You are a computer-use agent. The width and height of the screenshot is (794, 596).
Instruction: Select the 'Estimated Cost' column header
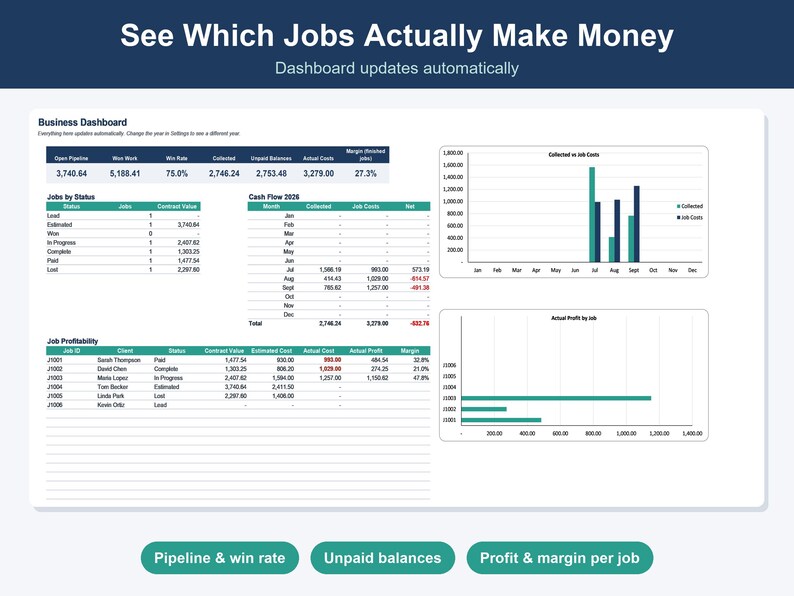click(x=271, y=350)
